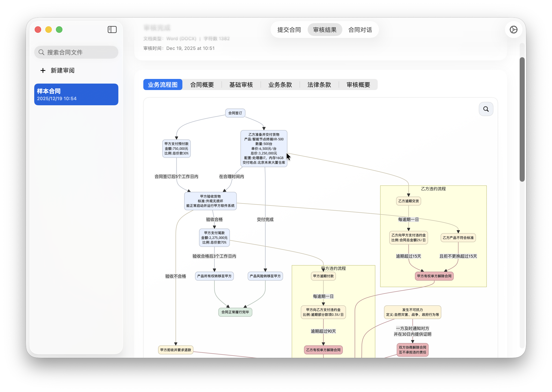Toggle the sidebar panel visibility
The width and height of the screenshot is (552, 392).
point(112,30)
